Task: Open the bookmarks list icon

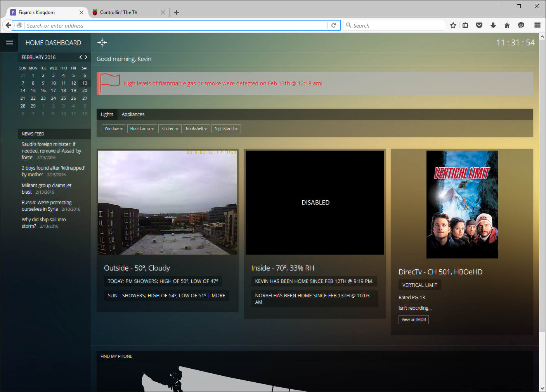Action: (x=465, y=25)
